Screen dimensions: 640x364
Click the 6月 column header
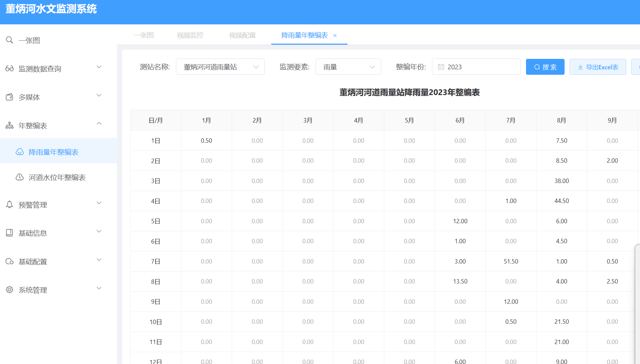tap(460, 120)
